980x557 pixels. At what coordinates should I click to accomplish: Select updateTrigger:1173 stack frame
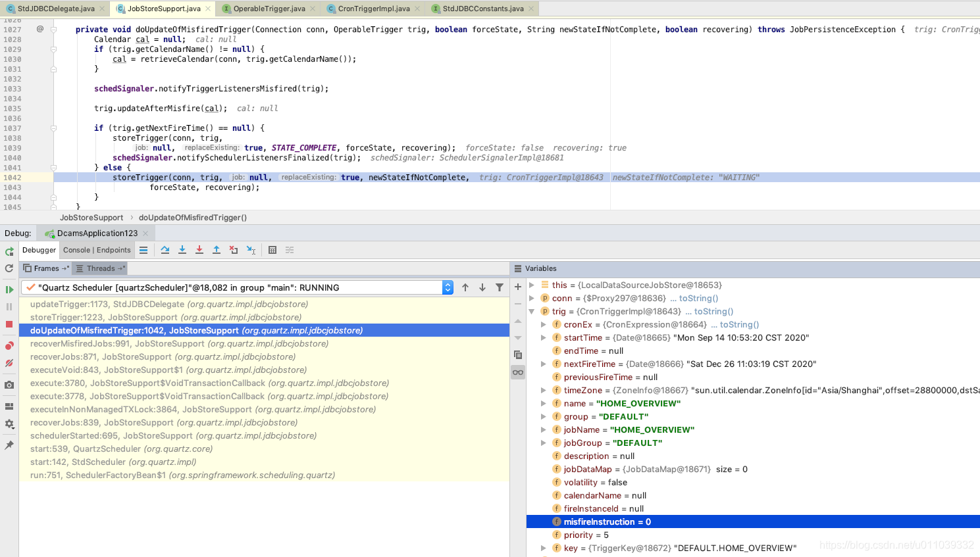coord(264,304)
